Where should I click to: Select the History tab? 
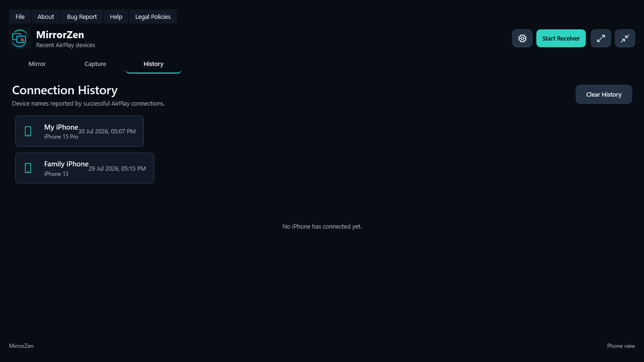(154, 64)
